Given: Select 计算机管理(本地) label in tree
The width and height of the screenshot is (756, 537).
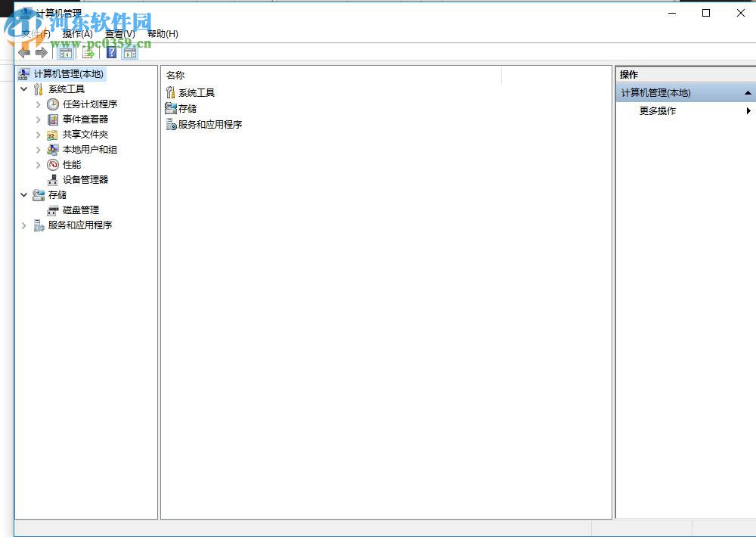Looking at the screenshot, I should [x=69, y=74].
